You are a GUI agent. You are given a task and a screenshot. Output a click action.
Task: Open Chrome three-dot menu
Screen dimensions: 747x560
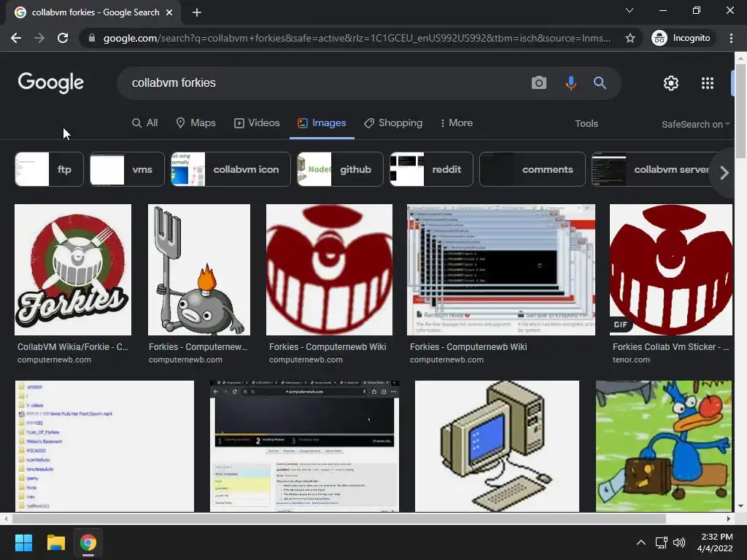[731, 38]
